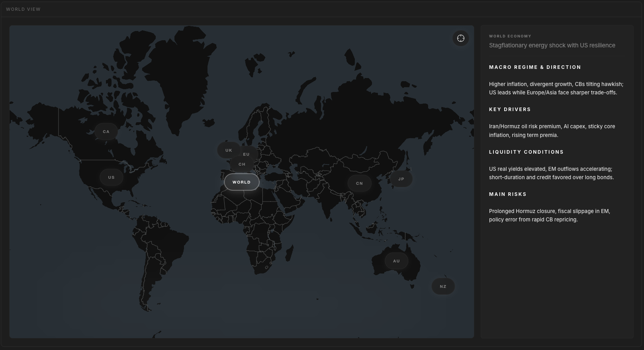Click the 'Prolonged Hormuz closure' paragraph
644x350 pixels.
tap(550, 215)
